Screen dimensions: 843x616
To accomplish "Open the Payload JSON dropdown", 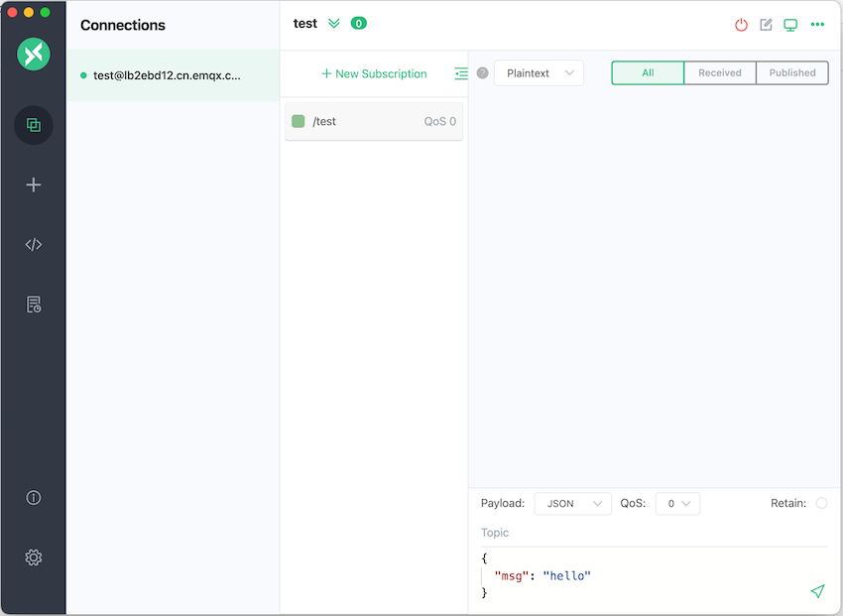I will (x=572, y=504).
